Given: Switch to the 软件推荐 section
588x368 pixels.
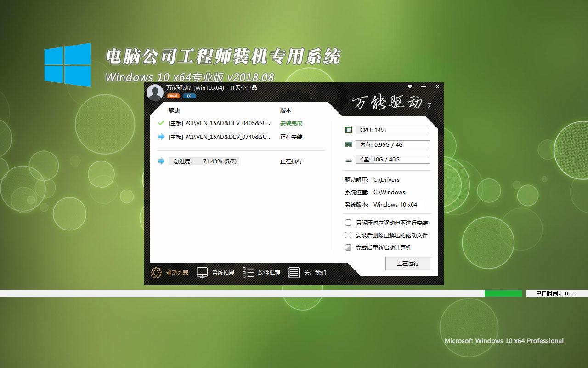Looking at the screenshot, I should coord(270,272).
